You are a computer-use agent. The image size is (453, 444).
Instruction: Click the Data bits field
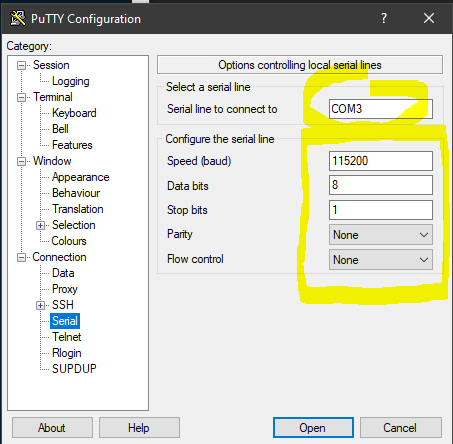pos(381,185)
